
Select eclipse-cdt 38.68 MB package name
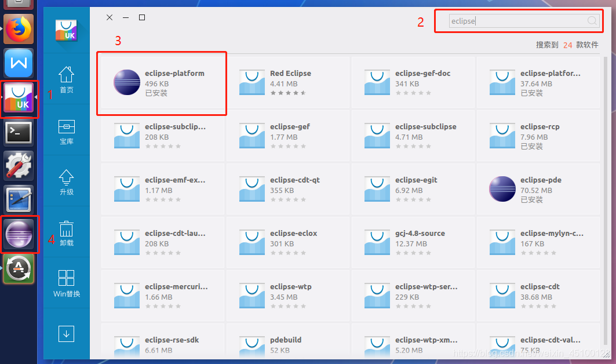coord(540,286)
